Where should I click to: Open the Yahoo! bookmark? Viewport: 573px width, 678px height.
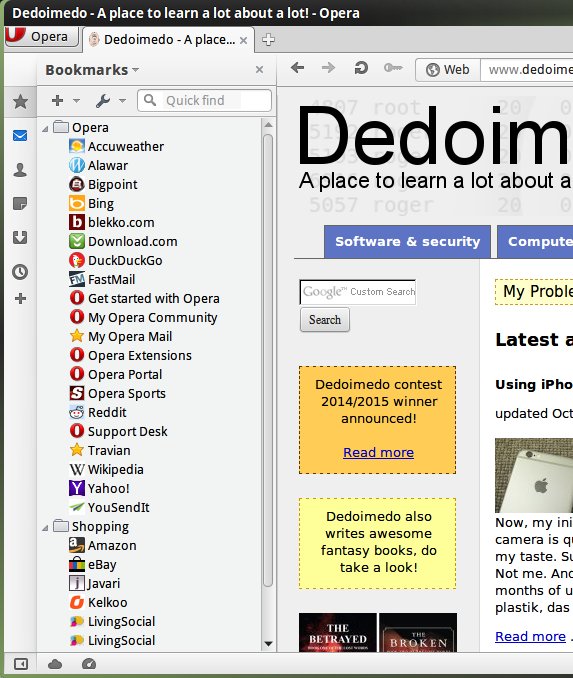[99, 489]
